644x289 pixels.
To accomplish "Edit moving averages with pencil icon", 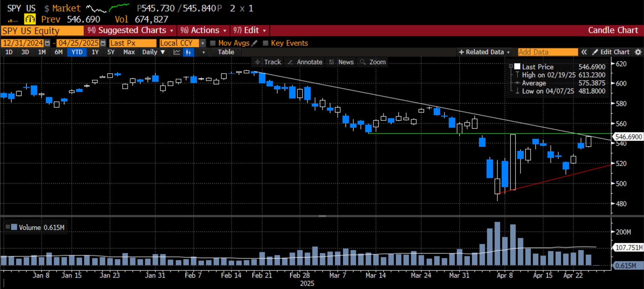I will [255, 43].
